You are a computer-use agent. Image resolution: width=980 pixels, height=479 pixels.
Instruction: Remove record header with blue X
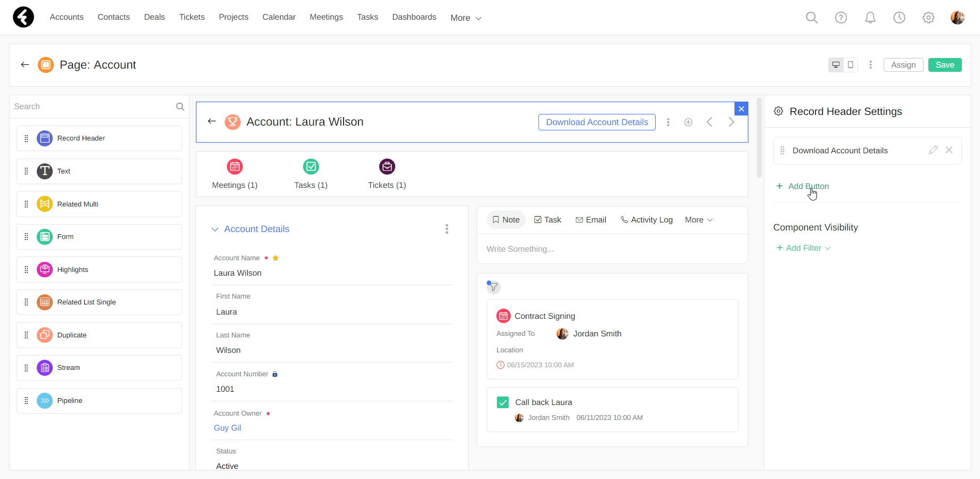click(741, 109)
